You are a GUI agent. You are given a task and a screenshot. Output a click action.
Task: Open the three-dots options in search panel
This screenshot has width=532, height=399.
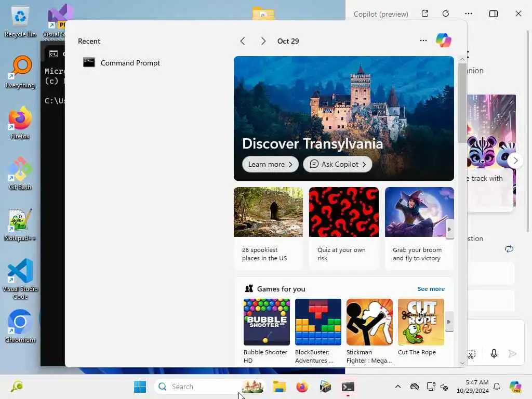click(423, 41)
